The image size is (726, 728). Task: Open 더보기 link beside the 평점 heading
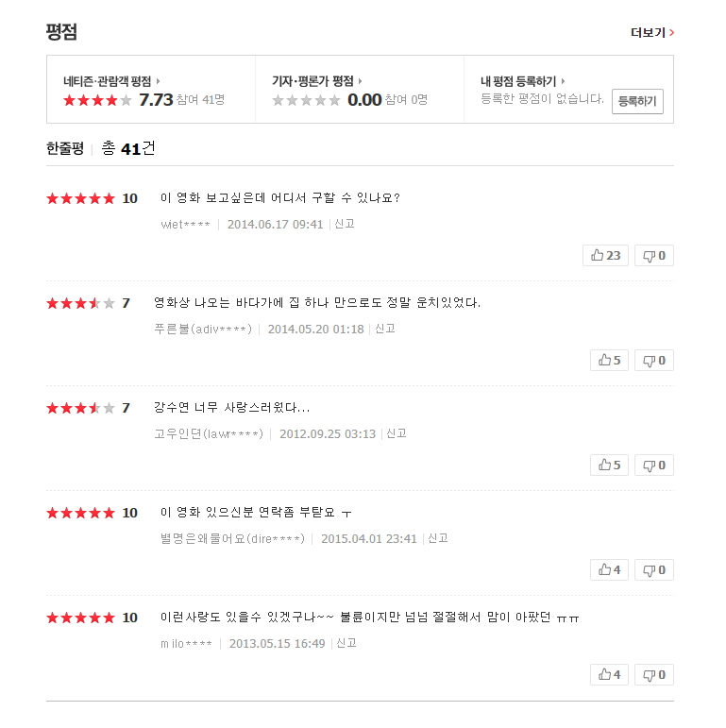(652, 33)
